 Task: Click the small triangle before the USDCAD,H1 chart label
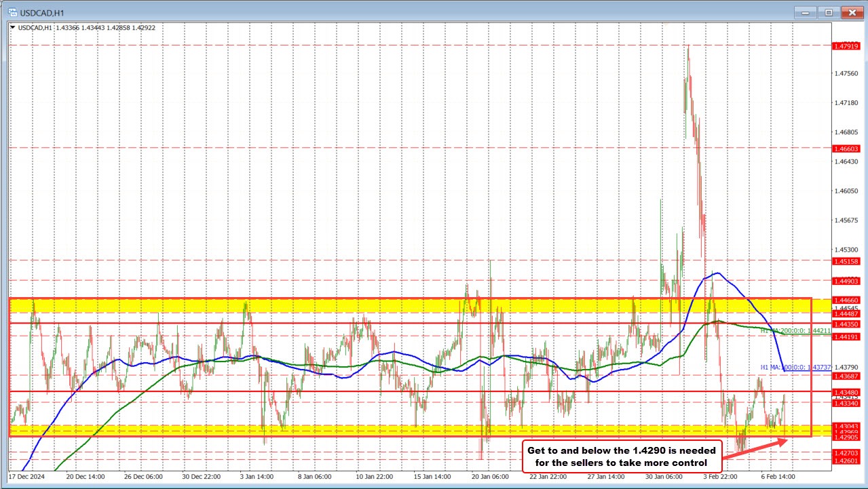tap(14, 28)
